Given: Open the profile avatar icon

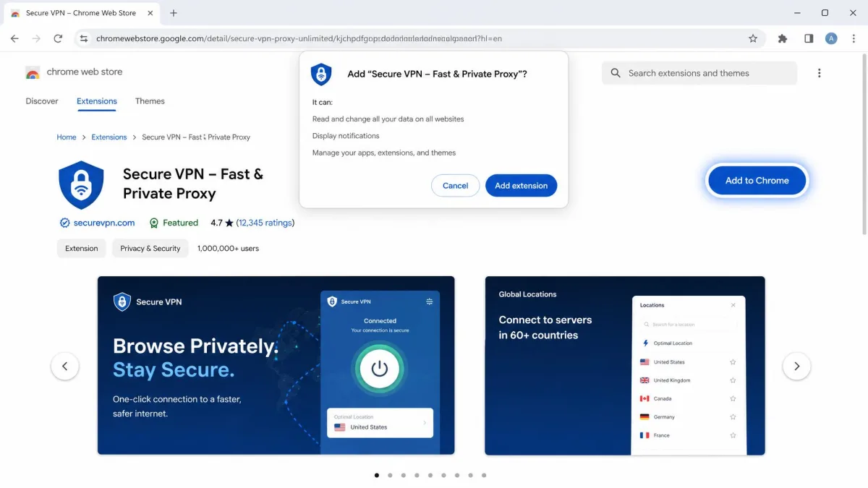Looking at the screenshot, I should [831, 38].
